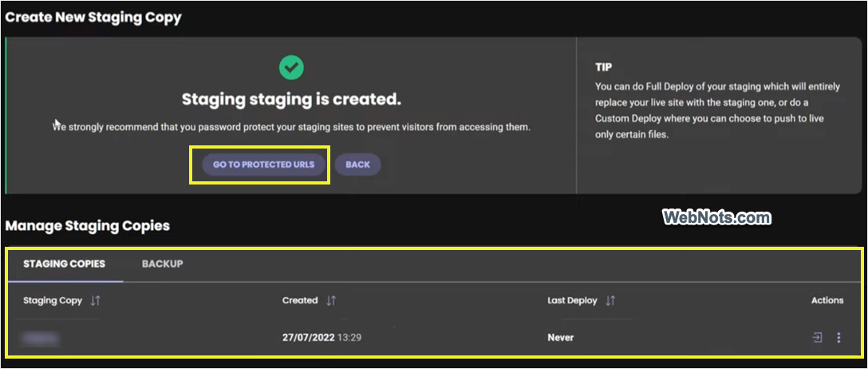Screen dimensions: 868x369
Task: Click the green success checkmark icon
Action: click(x=291, y=68)
